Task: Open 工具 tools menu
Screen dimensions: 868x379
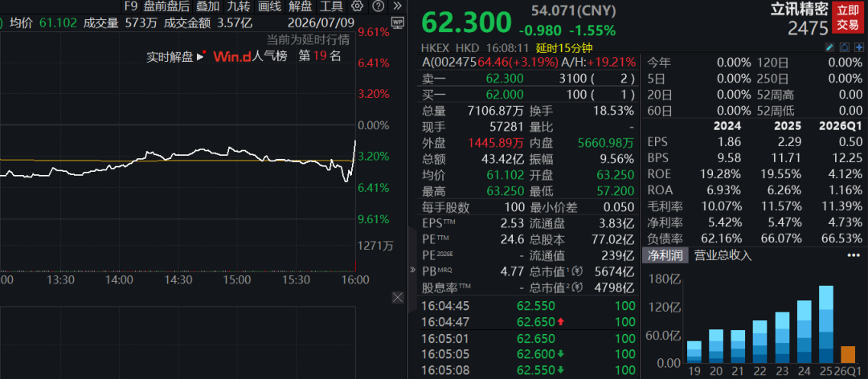Action: tap(332, 6)
